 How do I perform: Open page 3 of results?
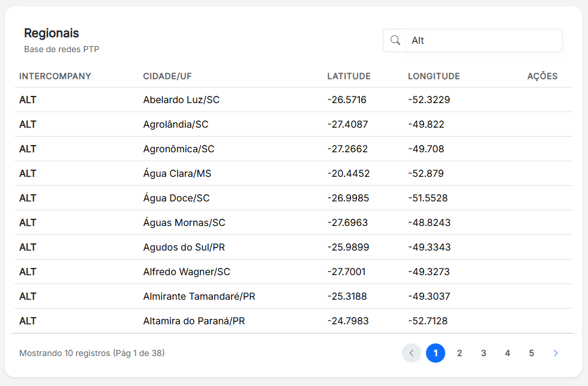(484, 353)
